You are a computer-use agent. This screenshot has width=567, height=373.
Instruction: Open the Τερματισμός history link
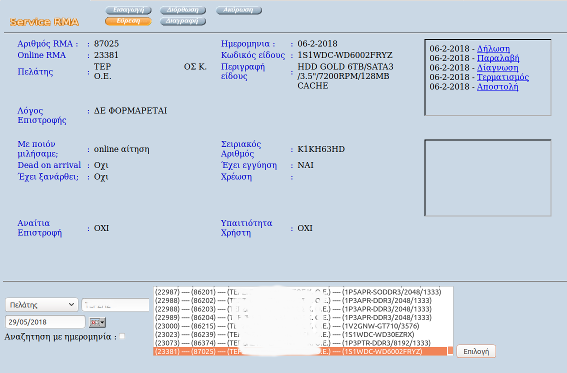click(x=503, y=77)
